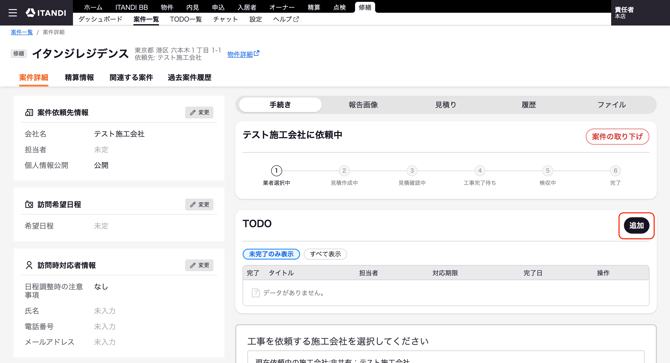This screenshot has height=363, width=670.
Task: Click the 訪問時対応者情報 person icon
Action: [29, 265]
